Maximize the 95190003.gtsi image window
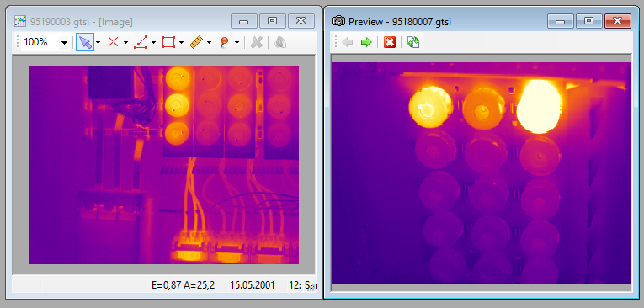This screenshot has height=308, width=644. 272,21
